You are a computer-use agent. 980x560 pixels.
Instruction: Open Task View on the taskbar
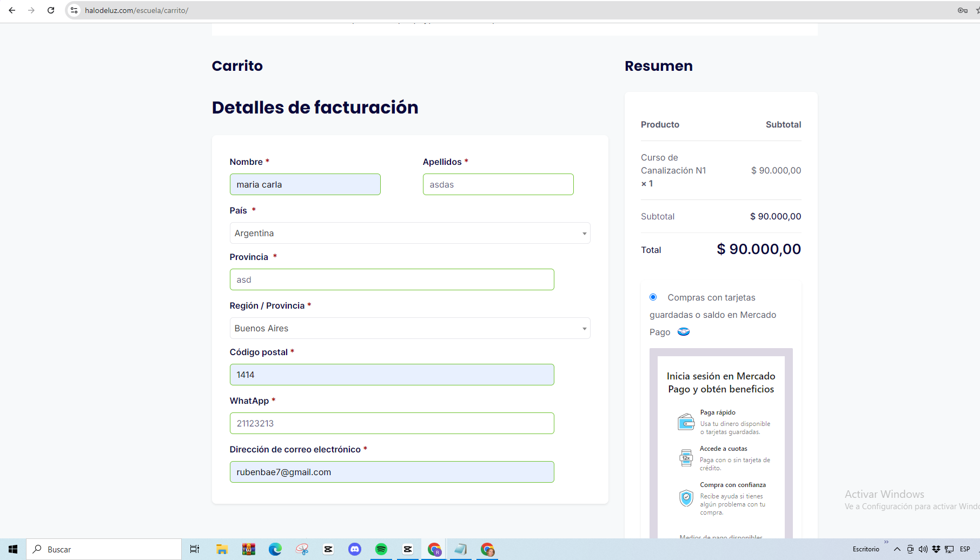195,549
